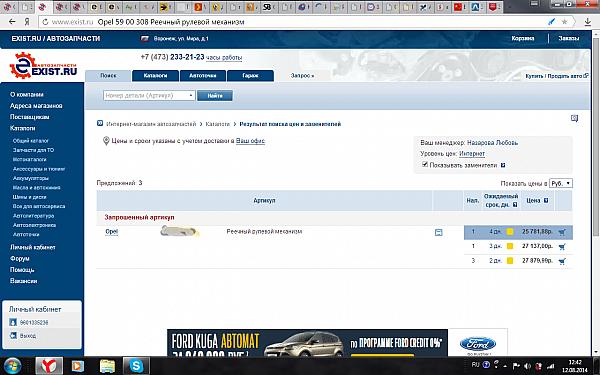The width and height of the screenshot is (600, 375).
Task: Open the Ваш офис link
Action: (x=250, y=141)
